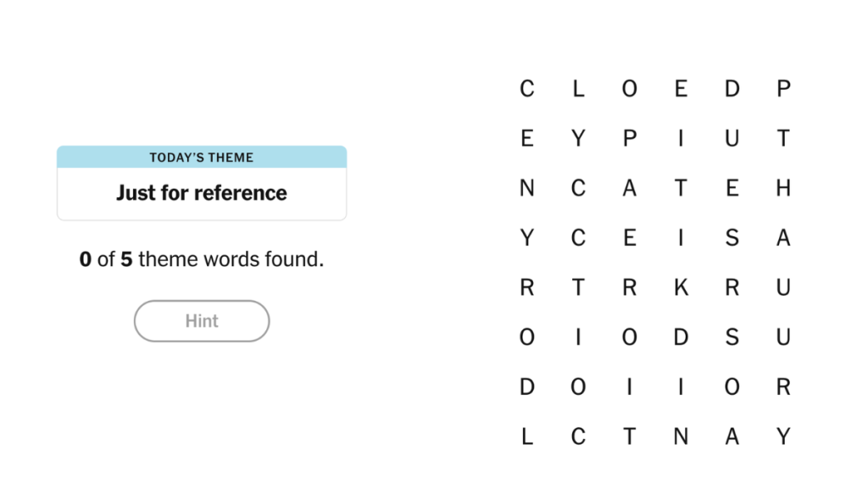Click the 'Just for reference' theme text
Viewport: 868px width, 488px height.
point(202,193)
